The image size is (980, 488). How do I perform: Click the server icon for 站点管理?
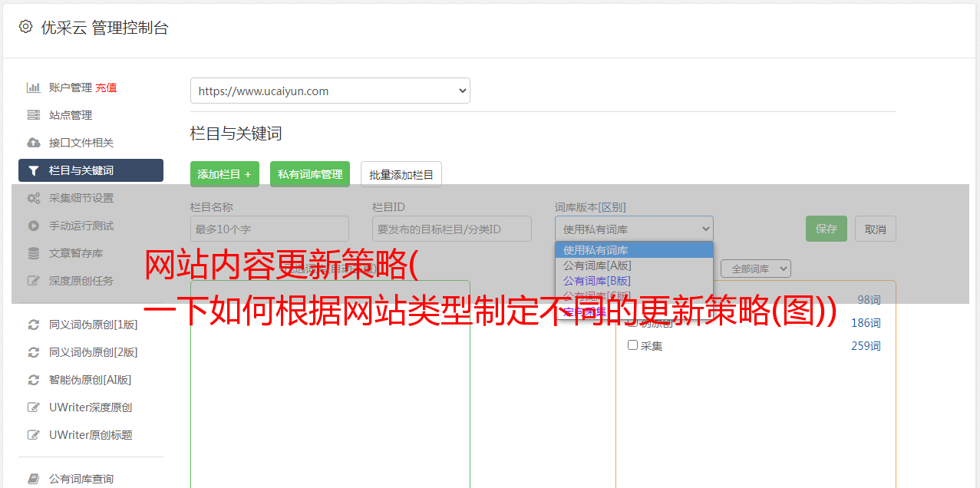click(34, 115)
